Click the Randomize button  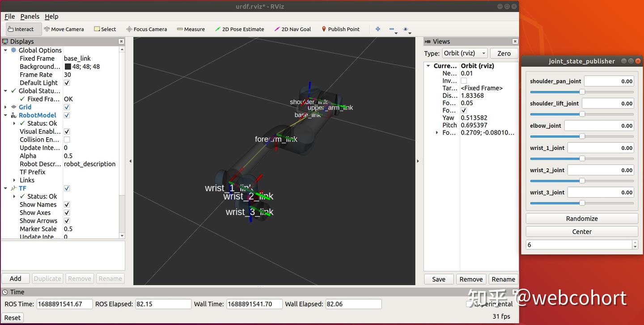582,219
